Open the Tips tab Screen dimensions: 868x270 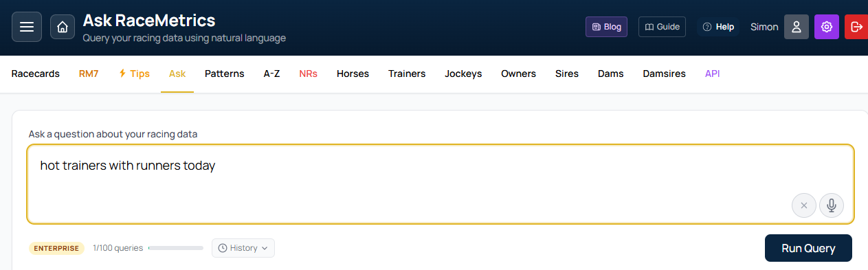pos(134,74)
